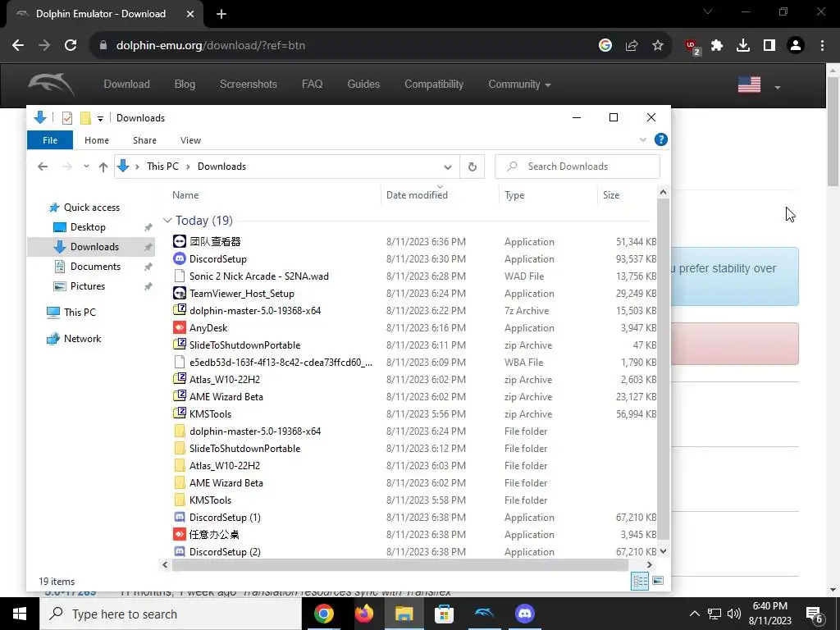Click the taskbar search box
Image resolution: width=840 pixels, height=630 pixels.
point(171,614)
